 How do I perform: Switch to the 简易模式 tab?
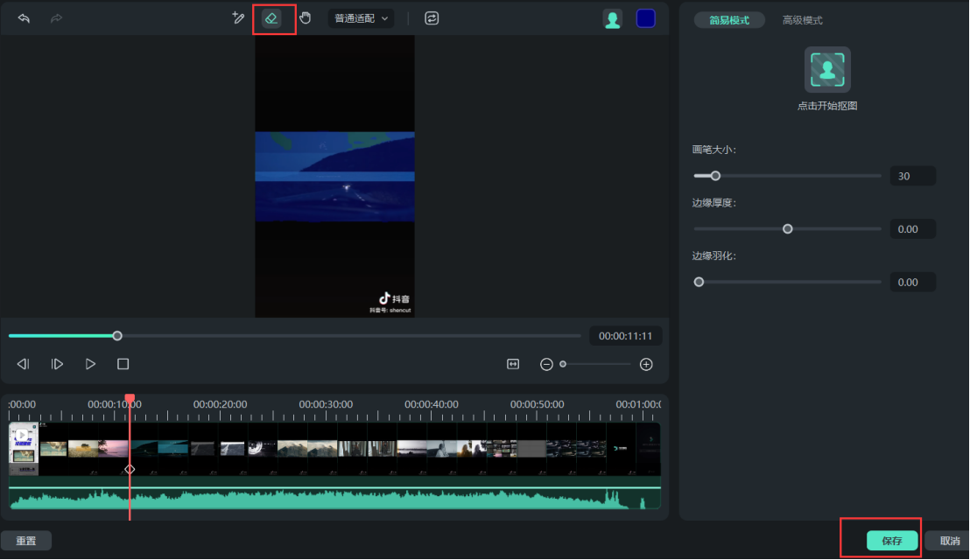[x=728, y=20]
